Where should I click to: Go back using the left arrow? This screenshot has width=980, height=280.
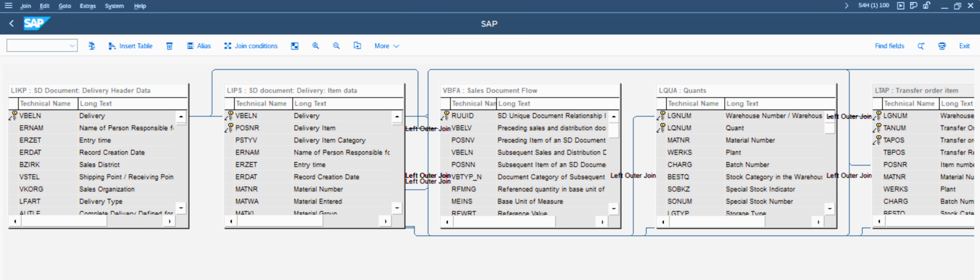coord(11,24)
